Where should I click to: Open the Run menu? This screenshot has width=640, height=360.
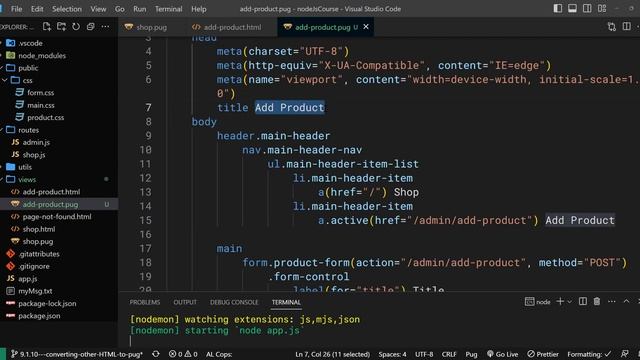coord(140,9)
